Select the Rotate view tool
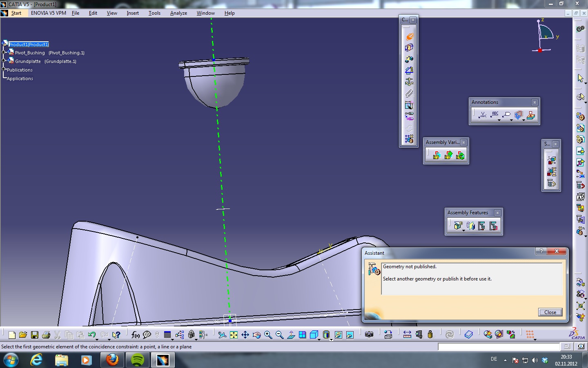 (256, 335)
